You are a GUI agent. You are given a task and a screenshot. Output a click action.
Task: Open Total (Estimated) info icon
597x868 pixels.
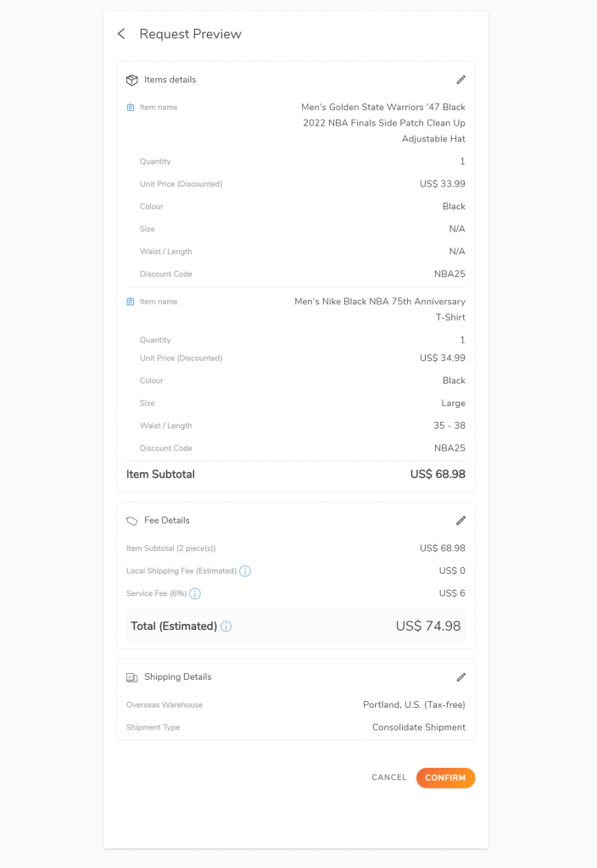coord(226,626)
